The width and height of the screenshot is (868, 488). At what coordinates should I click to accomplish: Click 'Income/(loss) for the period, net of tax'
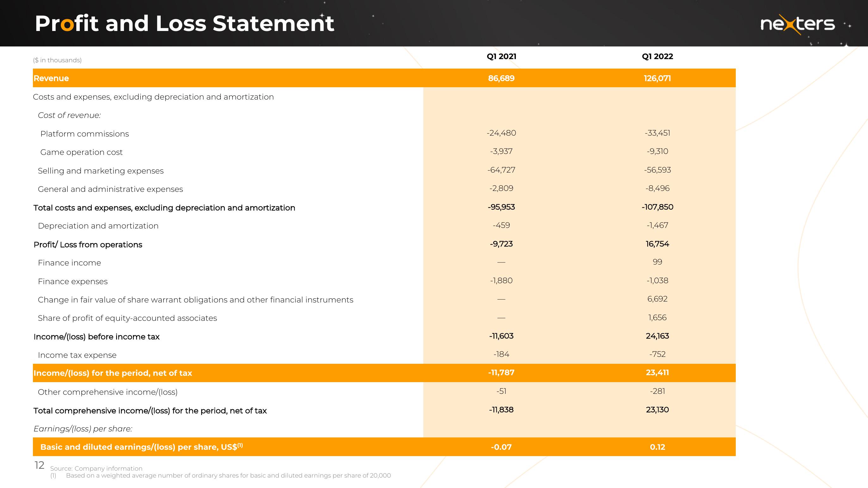coord(113,373)
